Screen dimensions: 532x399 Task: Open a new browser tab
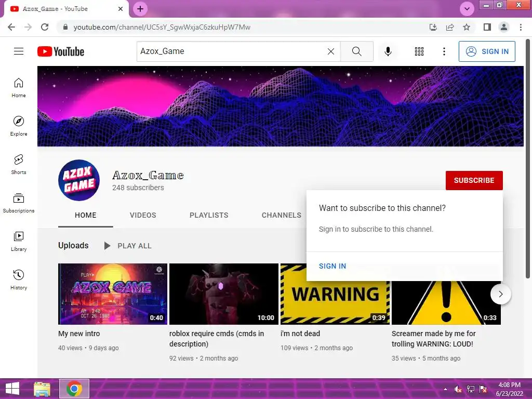(140, 9)
